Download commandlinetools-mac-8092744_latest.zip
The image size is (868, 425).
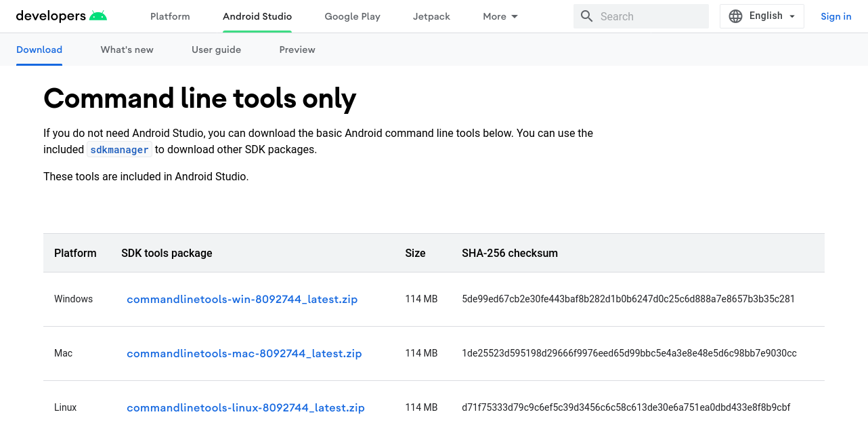click(244, 353)
